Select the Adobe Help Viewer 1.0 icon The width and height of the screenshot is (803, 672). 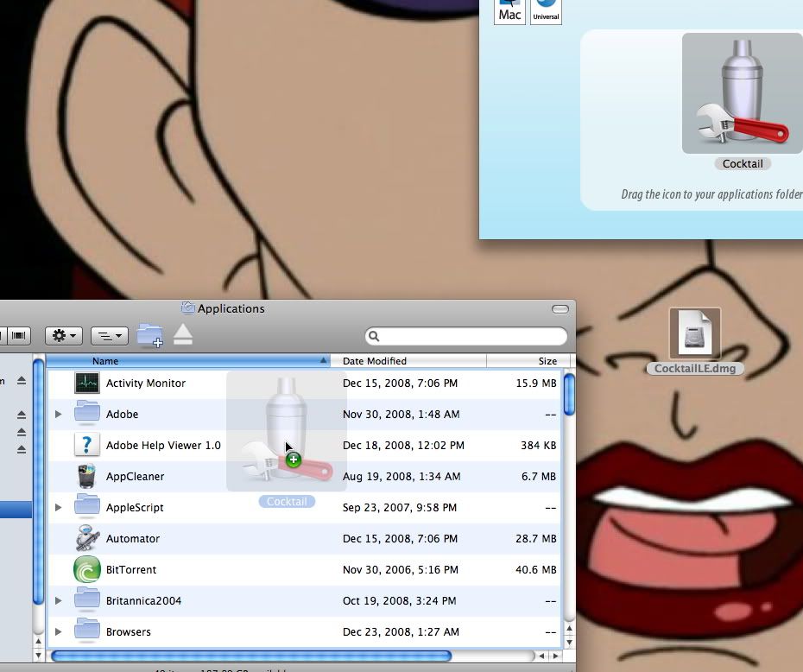tap(87, 445)
